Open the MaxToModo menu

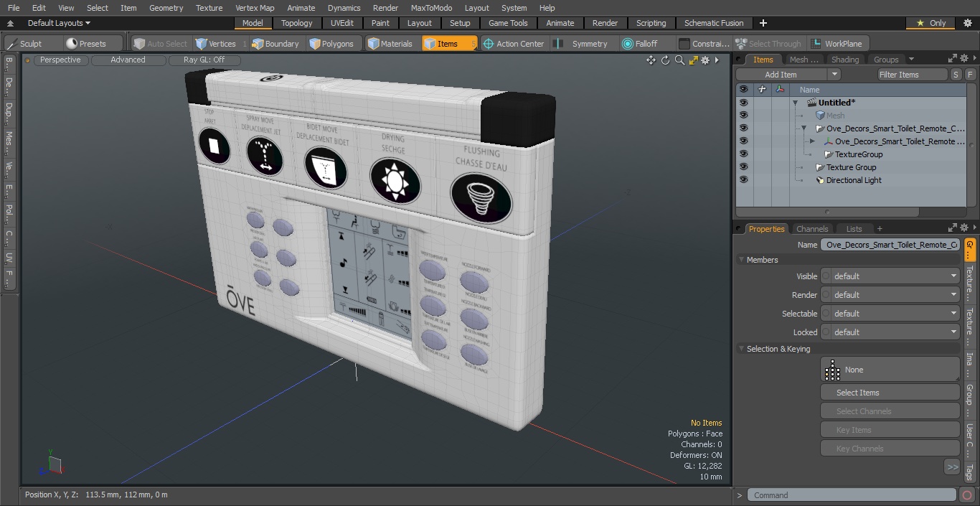tap(431, 8)
